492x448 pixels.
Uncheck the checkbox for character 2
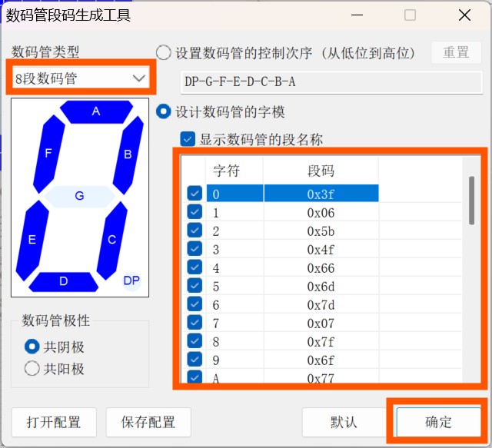click(x=194, y=231)
